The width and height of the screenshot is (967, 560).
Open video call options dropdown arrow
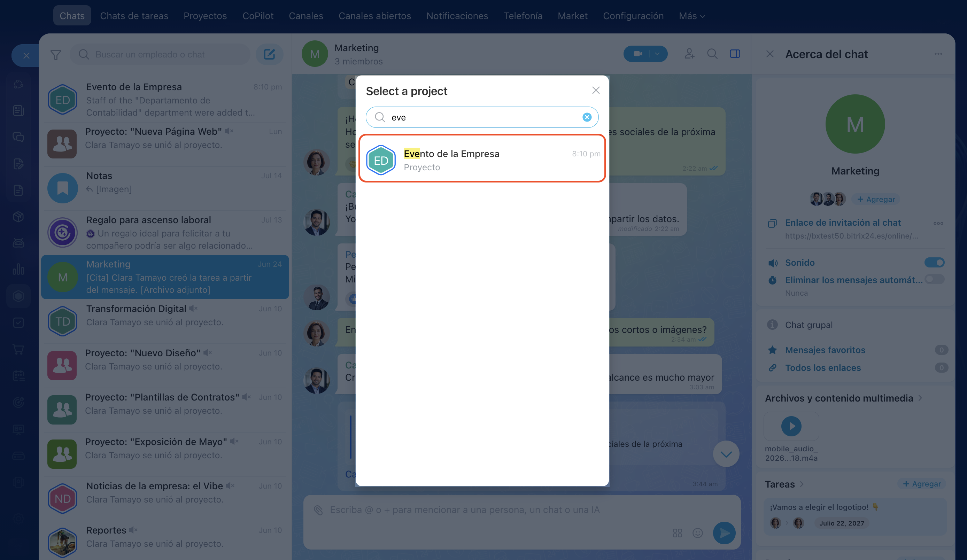click(x=658, y=54)
